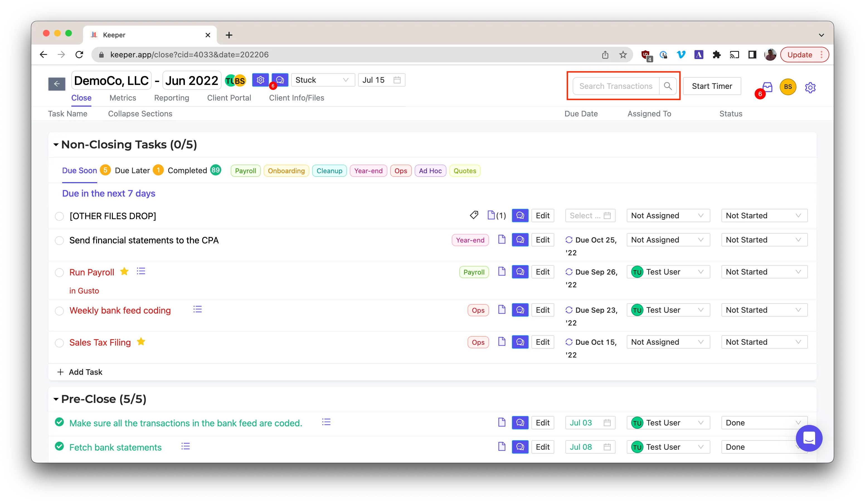865x504 pixels.
Task: Open checklist on Make sure transactions coded task
Action: click(326, 422)
